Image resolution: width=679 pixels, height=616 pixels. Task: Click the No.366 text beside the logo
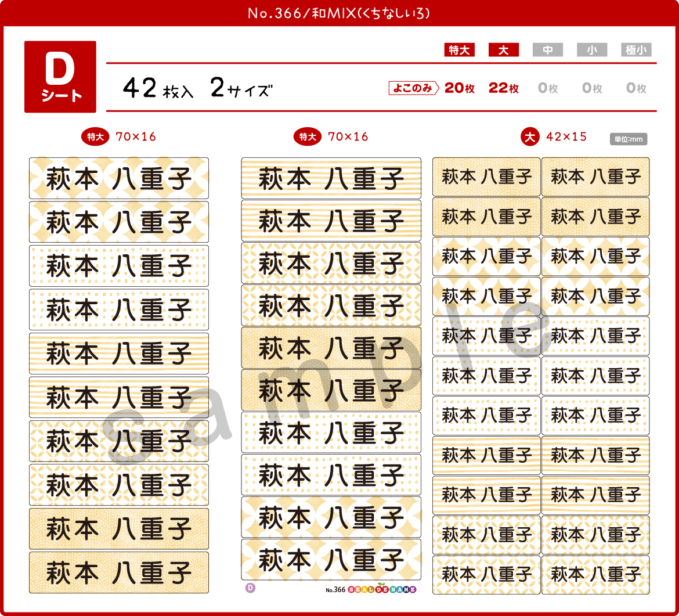pos(335,589)
